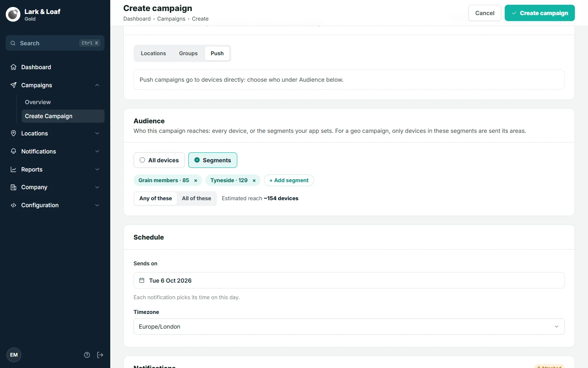Choose the Any of these match mode
This screenshot has width=588, height=368.
click(155, 198)
